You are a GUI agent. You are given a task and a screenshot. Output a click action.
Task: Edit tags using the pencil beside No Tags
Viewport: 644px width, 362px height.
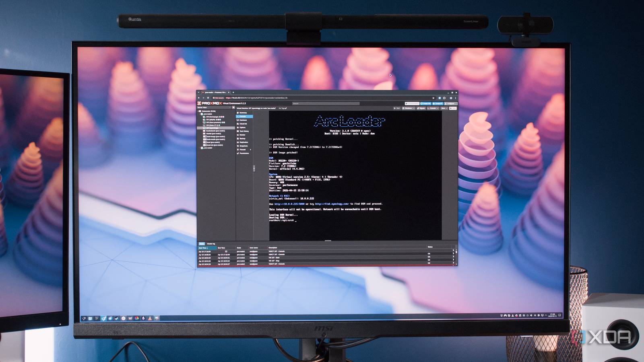[x=286, y=108]
